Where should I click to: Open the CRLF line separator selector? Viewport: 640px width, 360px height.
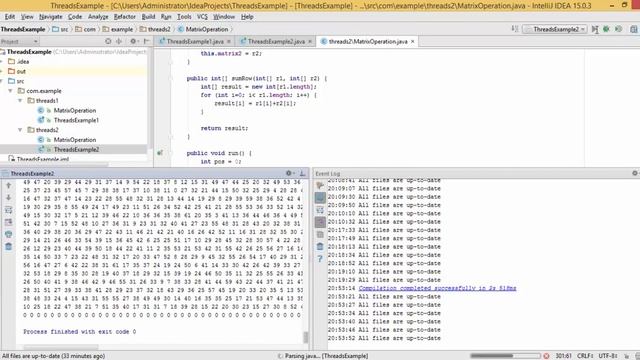click(585, 356)
